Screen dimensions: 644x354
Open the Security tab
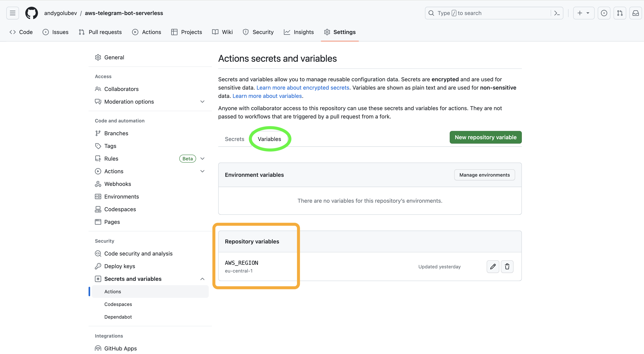tap(258, 32)
